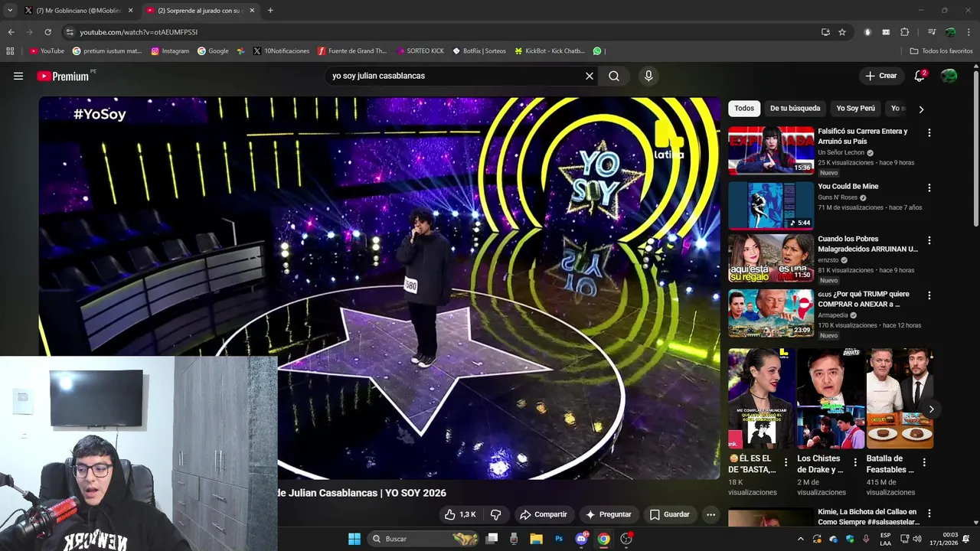The height and width of the screenshot is (551, 980).
Task: Open the Chrome apps grid shortcut
Action: click(x=10, y=51)
